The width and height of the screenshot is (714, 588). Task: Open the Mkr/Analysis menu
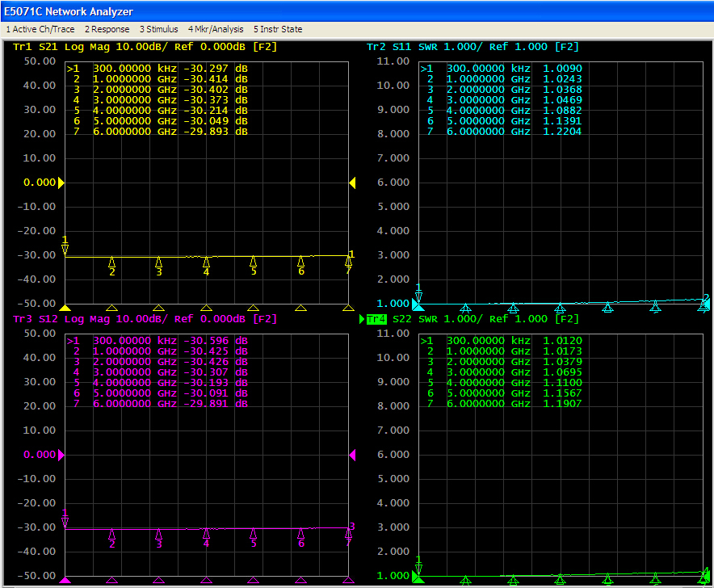point(216,29)
